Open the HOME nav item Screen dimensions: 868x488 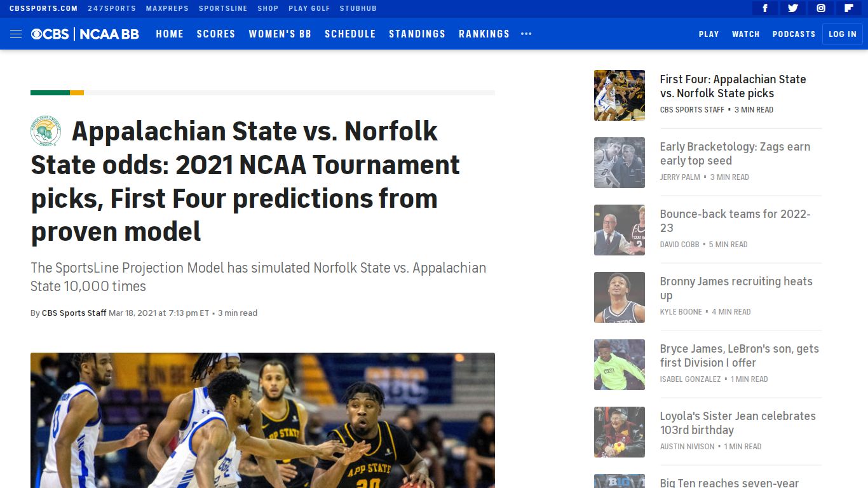pyautogui.click(x=170, y=34)
